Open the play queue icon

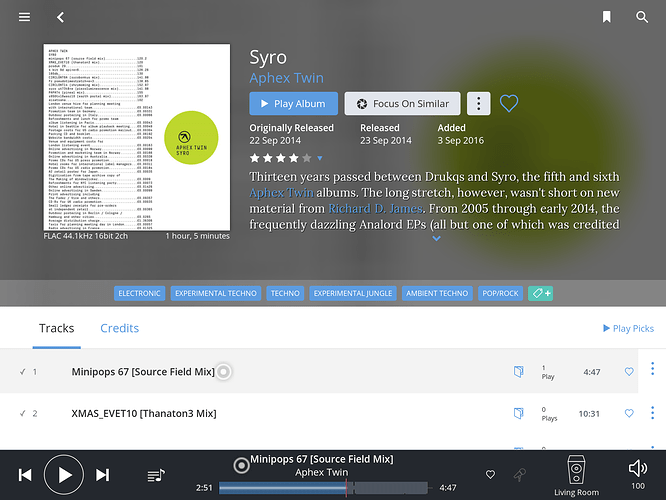pyautogui.click(x=156, y=475)
